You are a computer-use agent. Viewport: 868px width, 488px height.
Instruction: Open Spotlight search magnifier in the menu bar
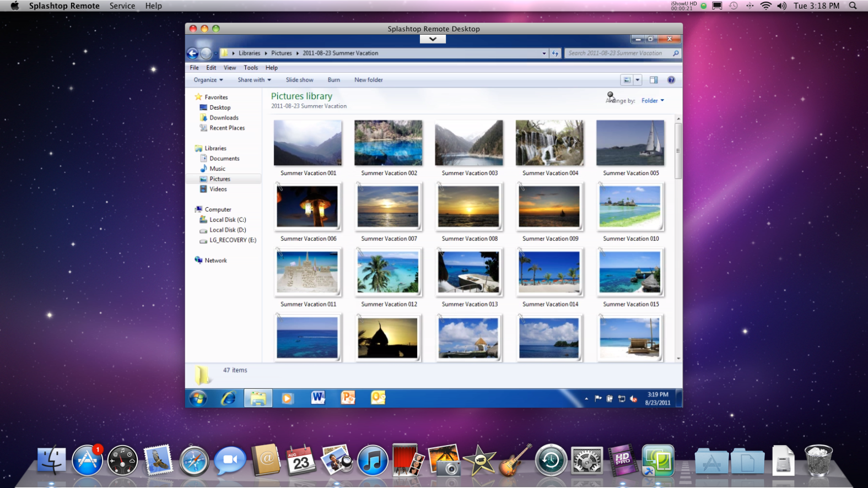pyautogui.click(x=853, y=6)
